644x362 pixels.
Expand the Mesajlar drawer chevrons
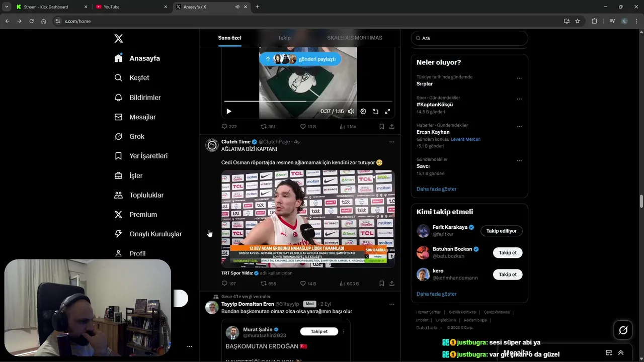click(x=621, y=353)
